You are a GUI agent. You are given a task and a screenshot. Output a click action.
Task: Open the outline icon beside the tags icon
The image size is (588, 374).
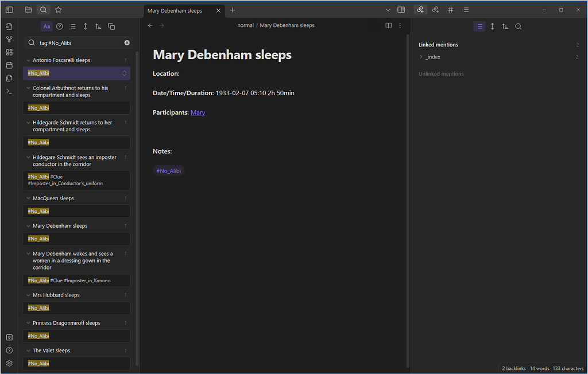(467, 10)
